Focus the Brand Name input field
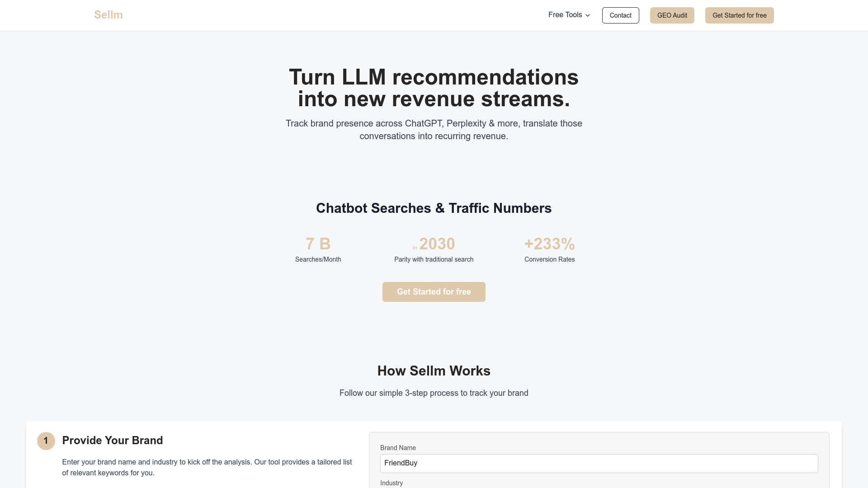Screen dimensions: 868x488 (599, 464)
